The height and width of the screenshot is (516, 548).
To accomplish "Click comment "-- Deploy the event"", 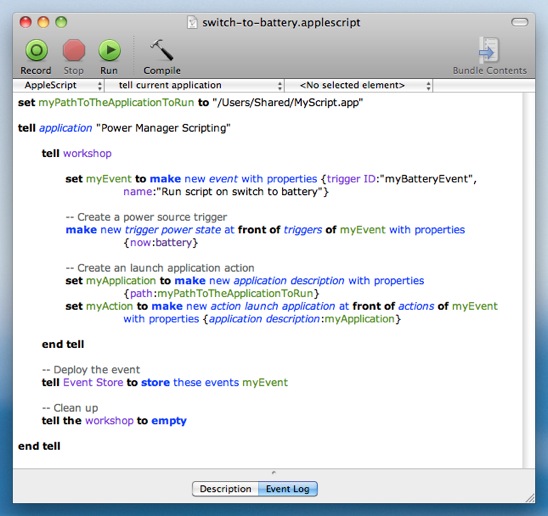I will pos(91,370).
